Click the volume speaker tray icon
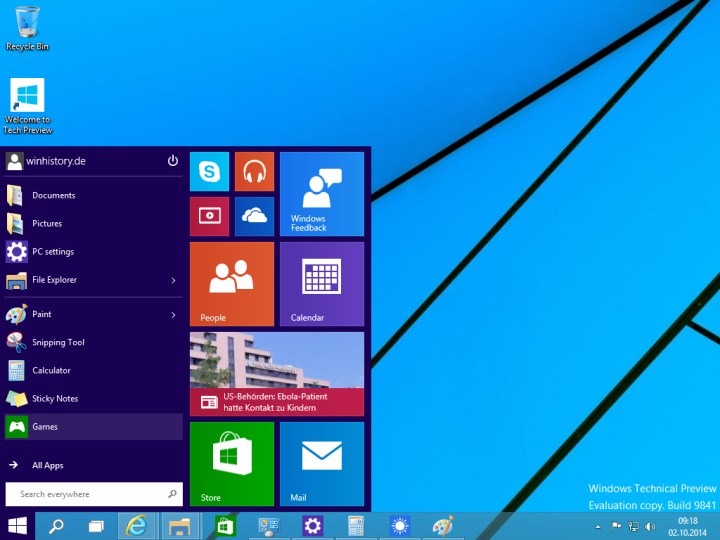 tap(650, 526)
